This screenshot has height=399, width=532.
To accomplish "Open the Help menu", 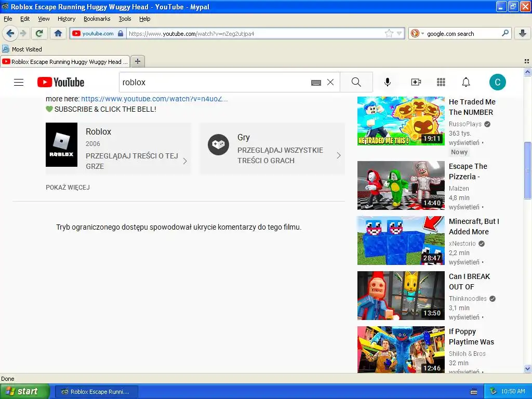I will (x=145, y=19).
